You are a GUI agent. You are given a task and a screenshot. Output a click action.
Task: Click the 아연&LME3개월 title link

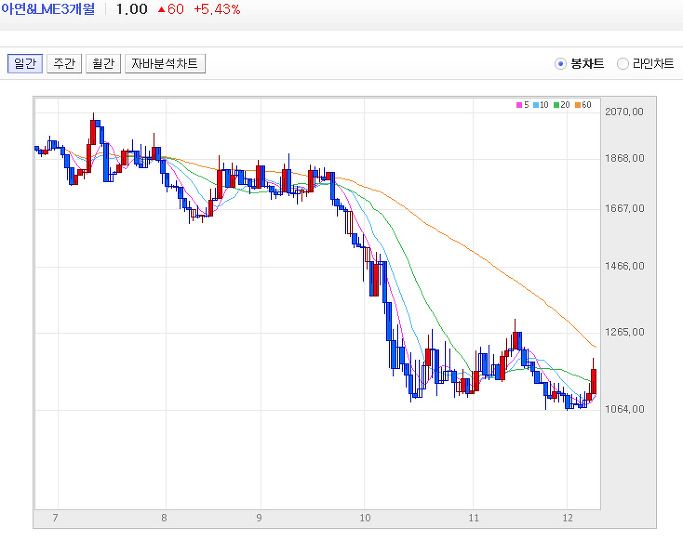[x=47, y=9]
